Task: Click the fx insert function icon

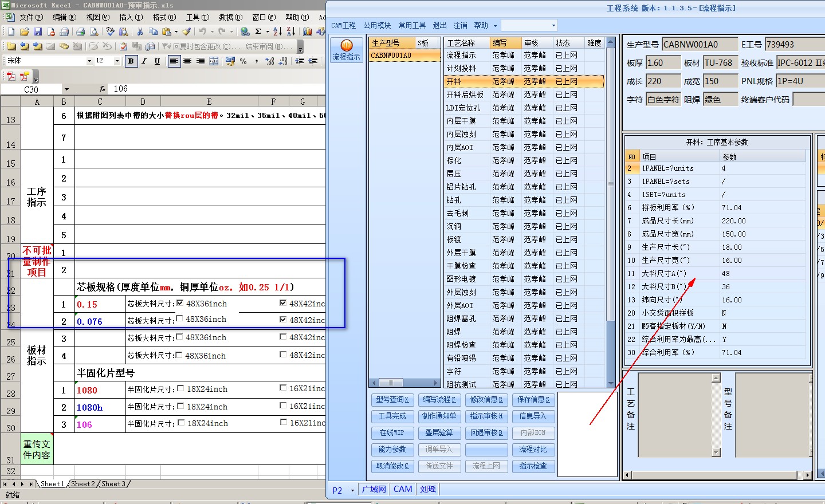Action: (103, 89)
